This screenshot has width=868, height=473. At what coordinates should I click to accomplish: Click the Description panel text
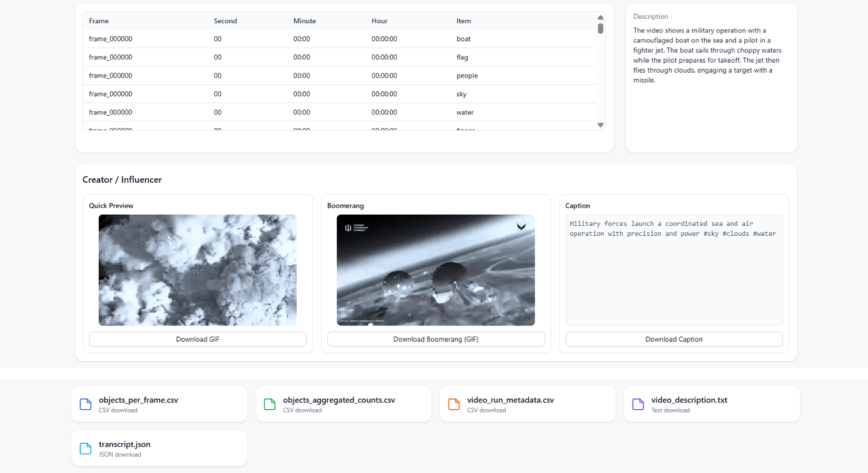point(707,55)
